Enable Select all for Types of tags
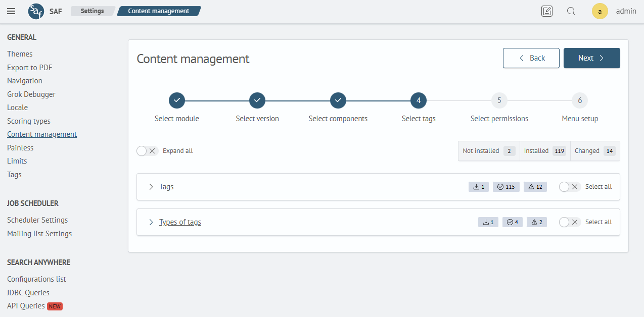 tap(570, 222)
